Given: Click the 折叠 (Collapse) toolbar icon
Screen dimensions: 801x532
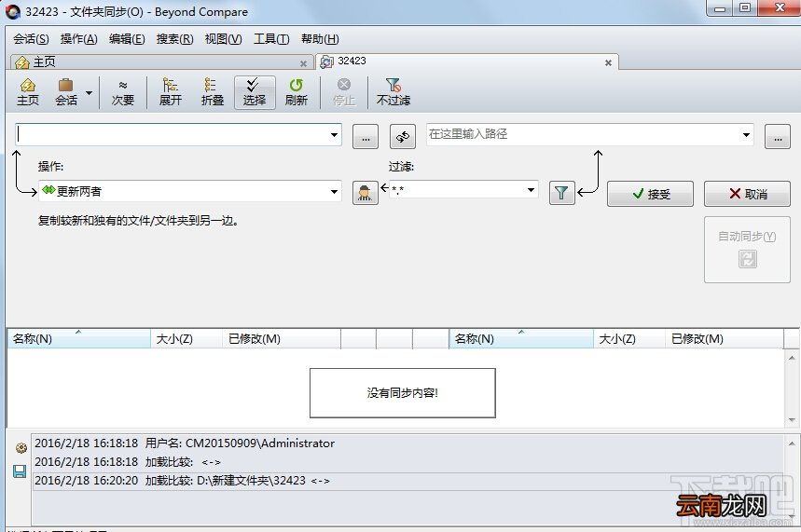Looking at the screenshot, I should 212,92.
